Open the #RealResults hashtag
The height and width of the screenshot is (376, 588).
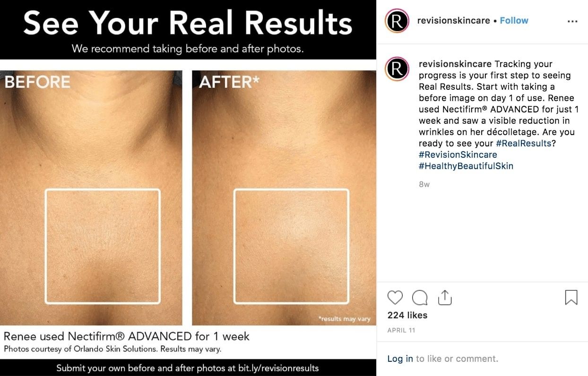point(523,143)
